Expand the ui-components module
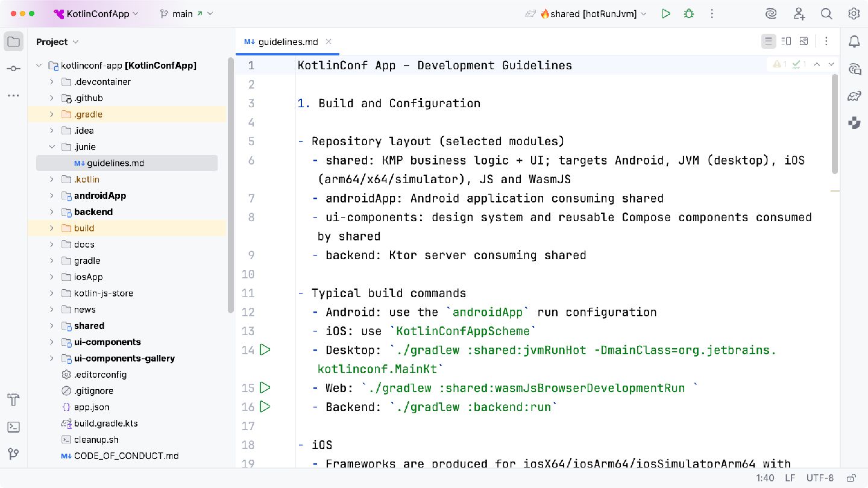 52,342
